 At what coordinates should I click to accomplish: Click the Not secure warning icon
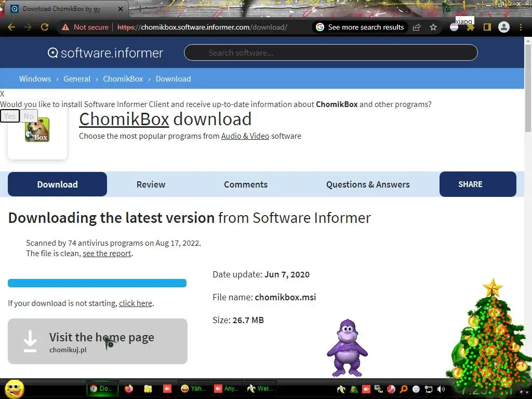pyautogui.click(x=65, y=27)
